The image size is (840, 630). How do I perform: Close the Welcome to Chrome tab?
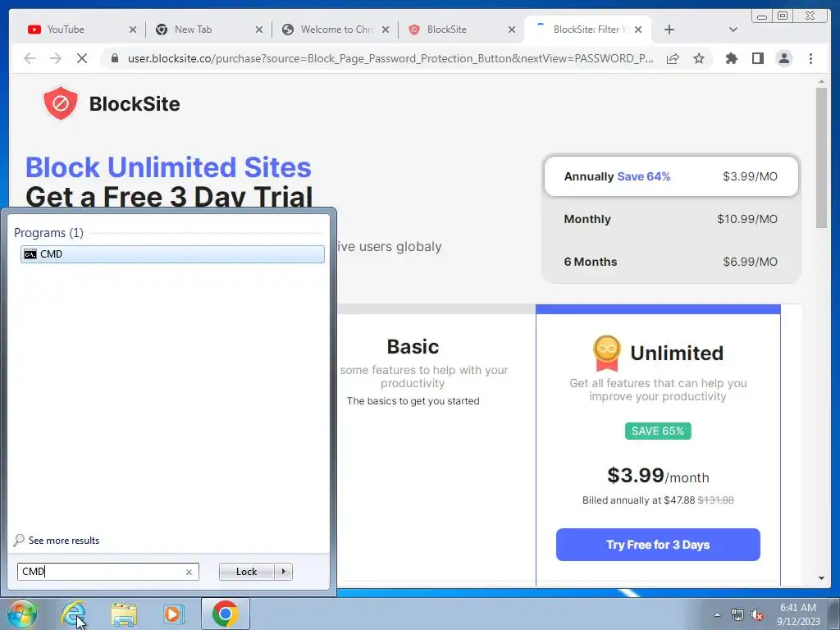click(x=386, y=30)
